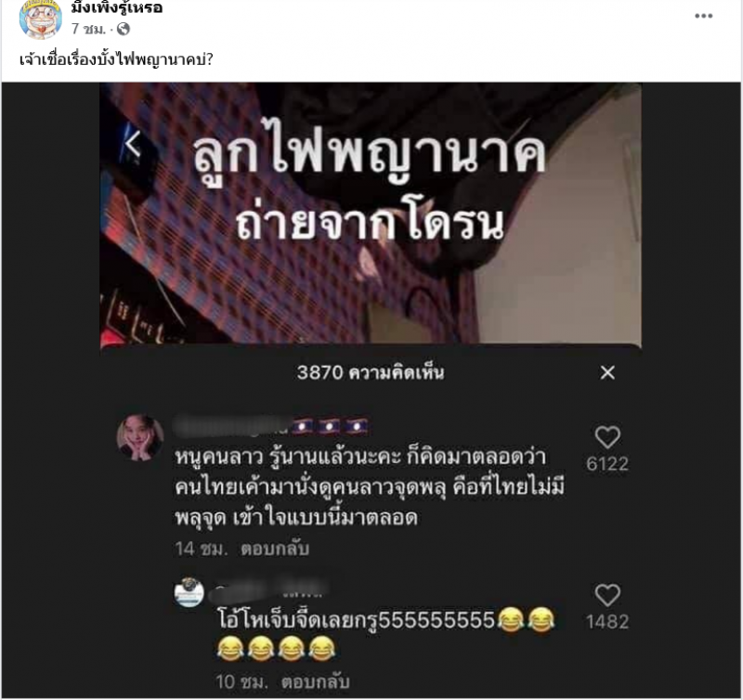
Task: Click the page profile avatar
Action: 40,18
